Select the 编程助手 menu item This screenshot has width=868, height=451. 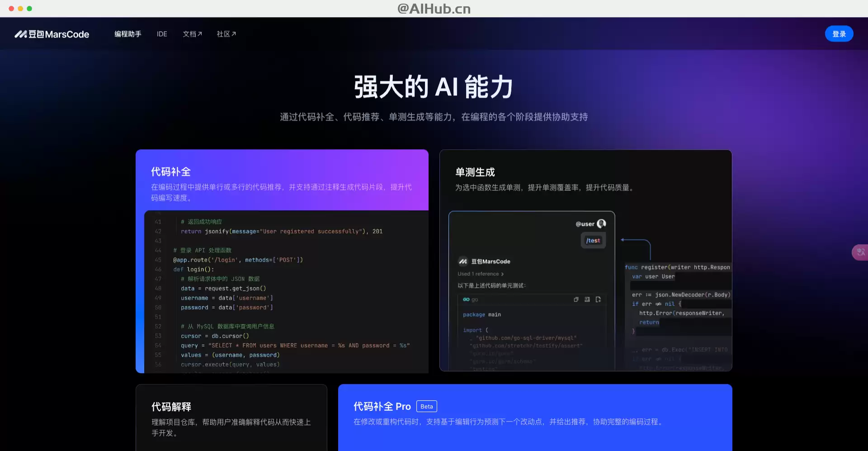tap(127, 34)
